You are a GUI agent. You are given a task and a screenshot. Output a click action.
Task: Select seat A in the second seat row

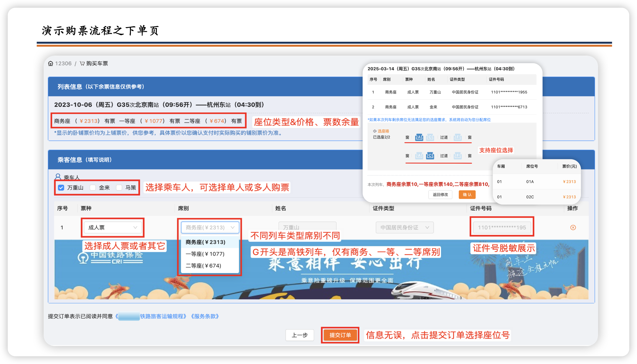(419, 156)
